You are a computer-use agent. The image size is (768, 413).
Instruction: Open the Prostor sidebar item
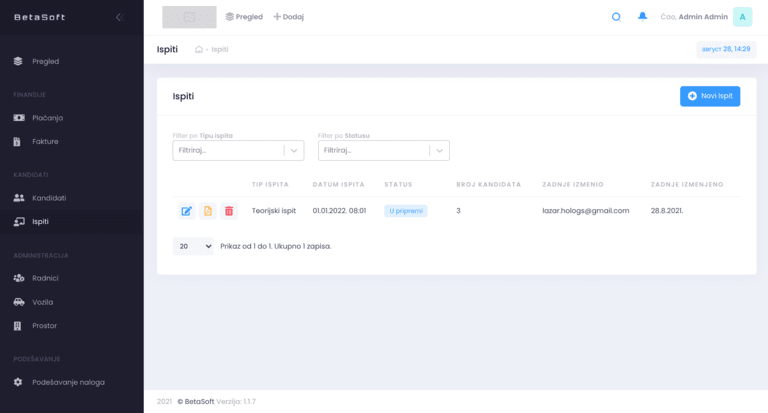[72, 326]
